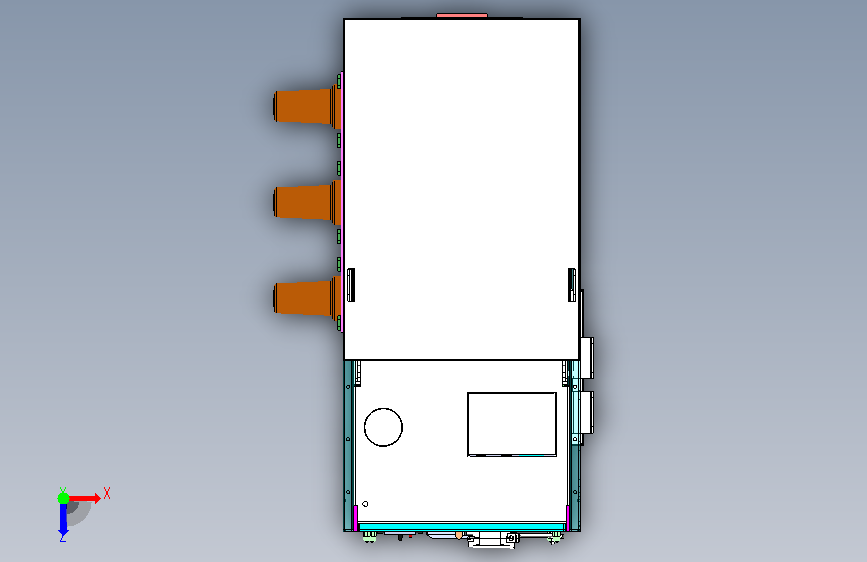Viewport: 867px width, 562px height.
Task: Click the red X axis arrow of triad
Action: pyautogui.click(x=85, y=498)
